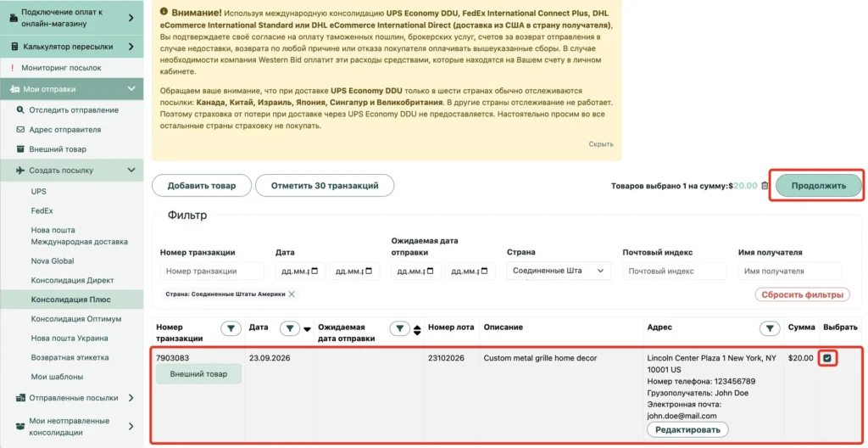Image resolution: width=868 pixels, height=448 pixels.
Task: Click the Номер транзакции input field
Action: pos(212,272)
